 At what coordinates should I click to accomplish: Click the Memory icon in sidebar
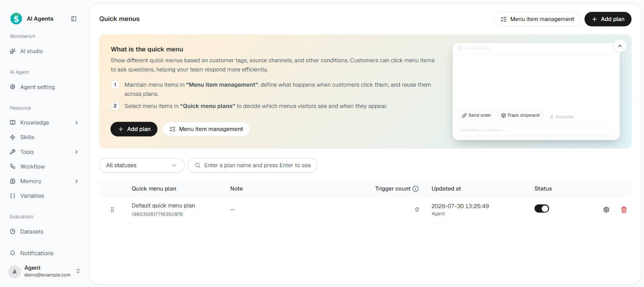[x=13, y=181]
